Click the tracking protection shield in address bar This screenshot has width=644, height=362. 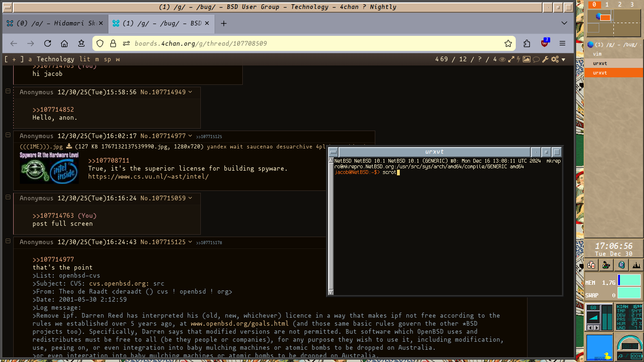pos(100,43)
